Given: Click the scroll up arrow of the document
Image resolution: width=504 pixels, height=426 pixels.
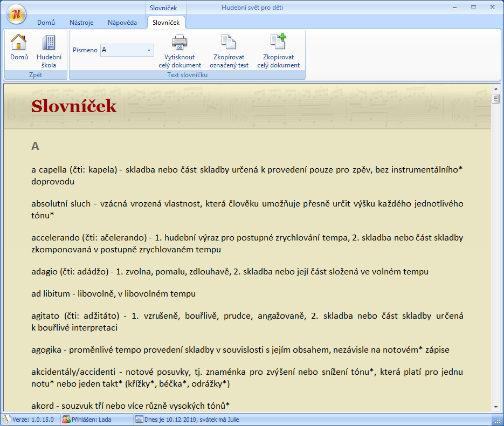Looking at the screenshot, I should pyautogui.click(x=495, y=88).
